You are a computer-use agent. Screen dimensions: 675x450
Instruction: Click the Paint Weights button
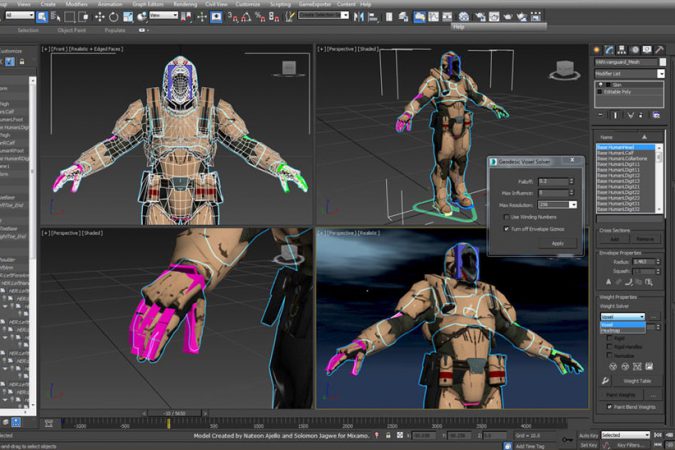click(621, 394)
